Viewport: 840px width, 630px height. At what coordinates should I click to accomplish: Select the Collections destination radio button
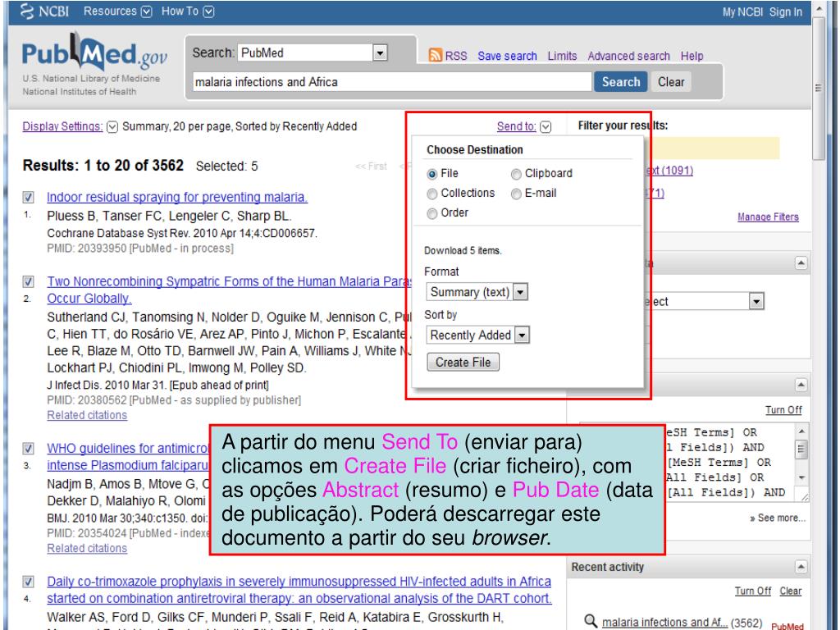[x=431, y=194]
